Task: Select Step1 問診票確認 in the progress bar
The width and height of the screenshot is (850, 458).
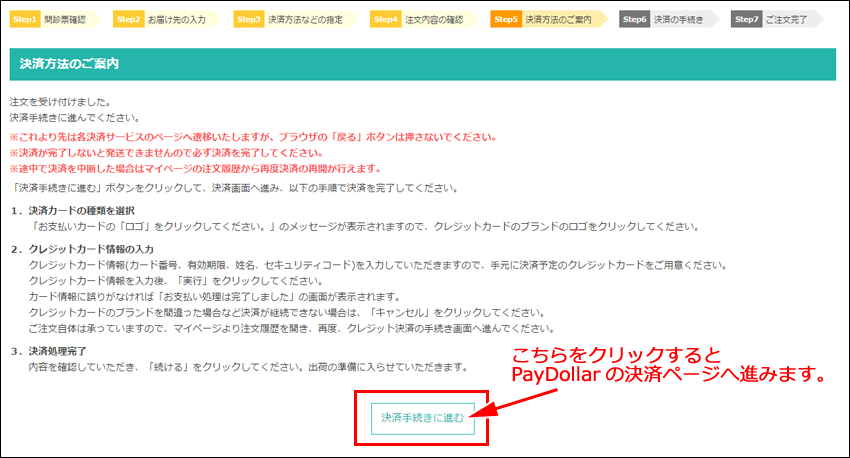Action: [x=55, y=20]
